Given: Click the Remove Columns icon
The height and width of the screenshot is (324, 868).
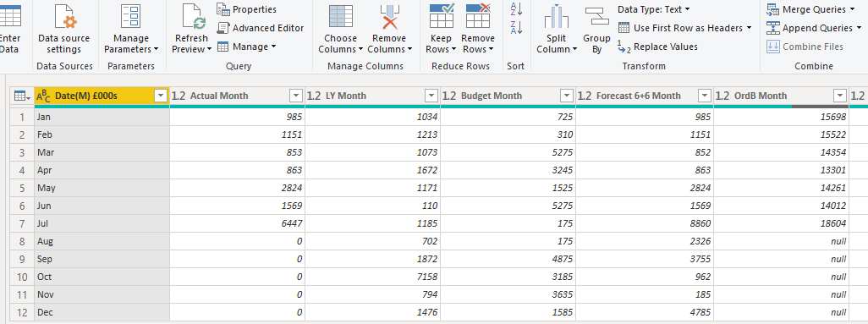Looking at the screenshot, I should click(x=389, y=16).
